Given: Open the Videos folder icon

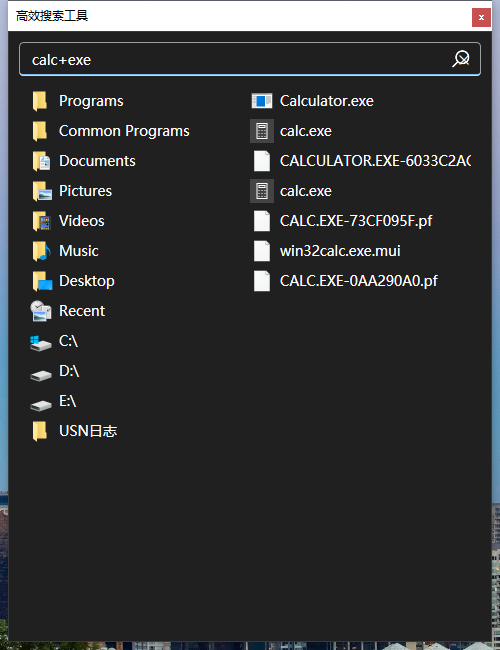Looking at the screenshot, I should point(41,221).
